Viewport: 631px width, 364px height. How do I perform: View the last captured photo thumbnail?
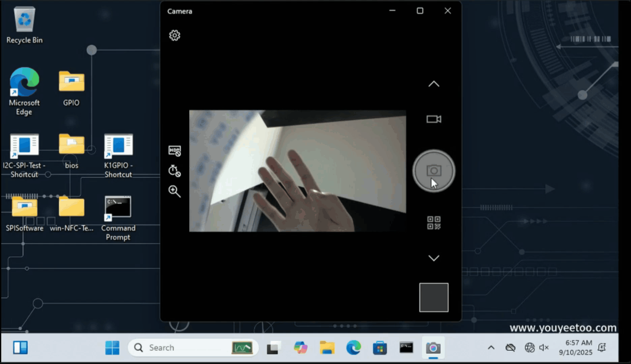pos(433,298)
